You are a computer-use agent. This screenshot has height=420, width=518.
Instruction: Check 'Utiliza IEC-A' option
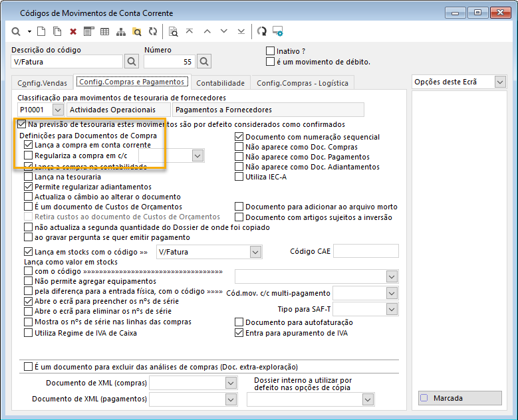tap(239, 177)
